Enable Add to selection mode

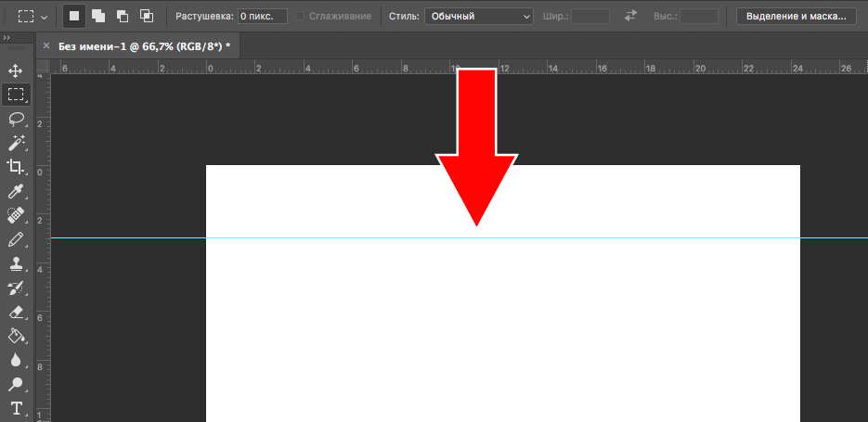point(98,16)
